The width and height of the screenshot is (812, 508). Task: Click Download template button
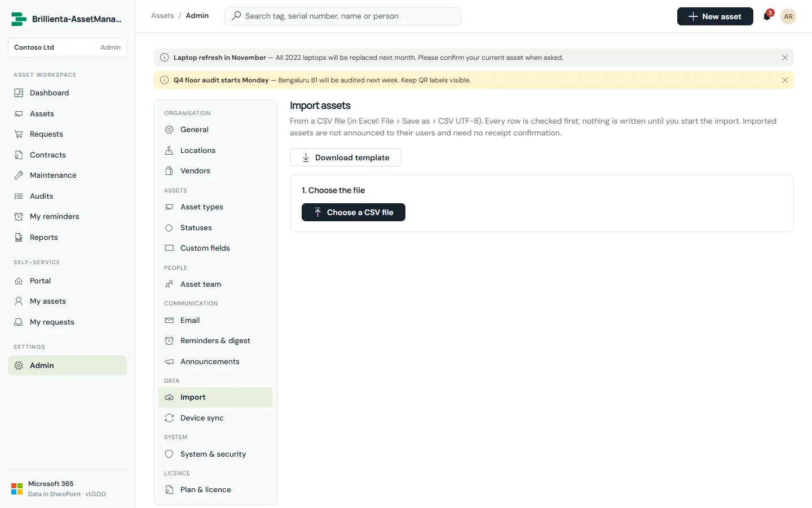pyautogui.click(x=346, y=157)
